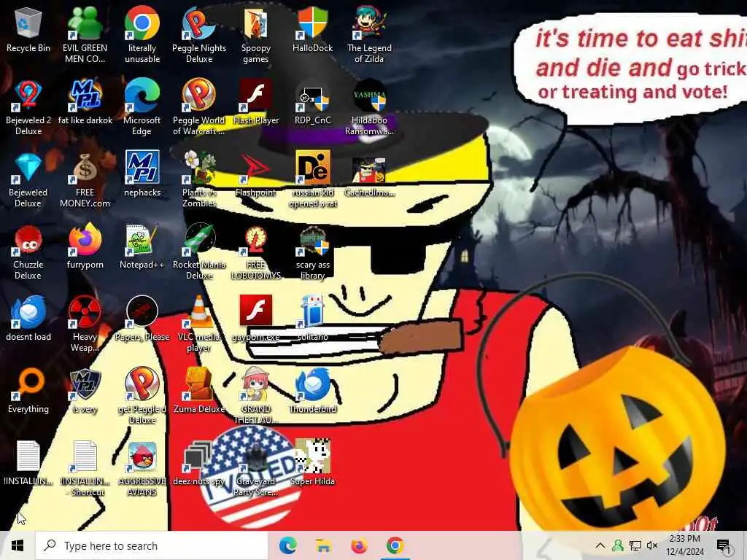
Task: Open File Explorer from the taskbar
Action: point(323,545)
